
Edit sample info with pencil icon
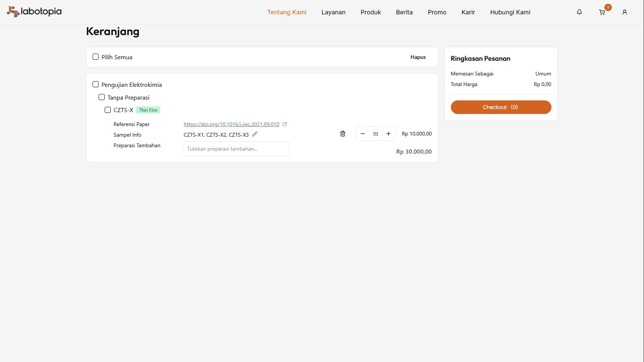click(255, 134)
